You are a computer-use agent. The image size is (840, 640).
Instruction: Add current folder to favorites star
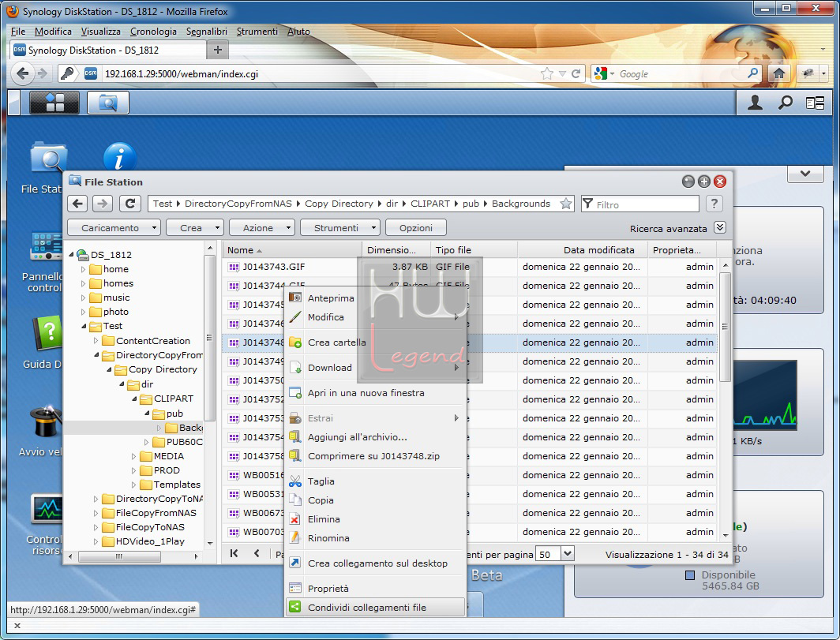tap(565, 204)
